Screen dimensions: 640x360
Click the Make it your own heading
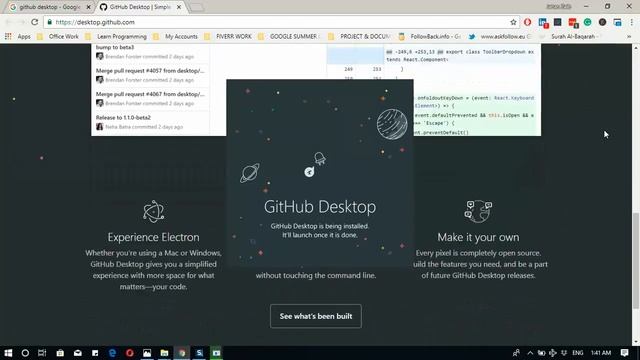478,237
